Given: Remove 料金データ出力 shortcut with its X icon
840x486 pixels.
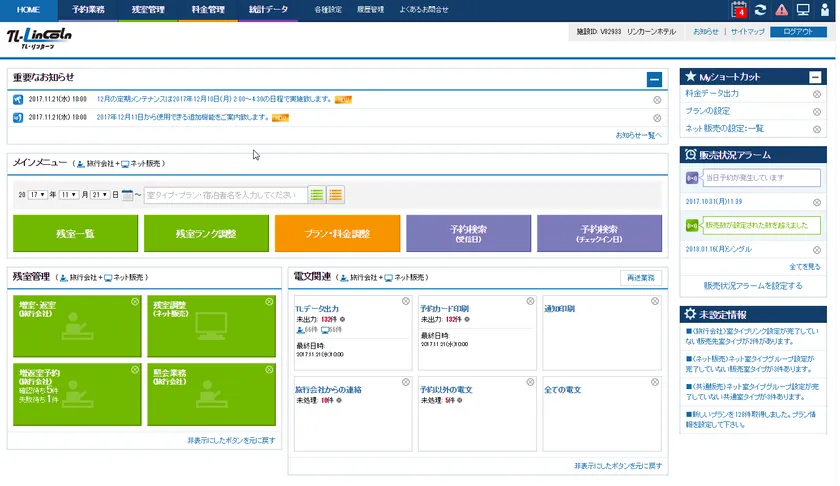Looking at the screenshot, I should (x=817, y=94).
